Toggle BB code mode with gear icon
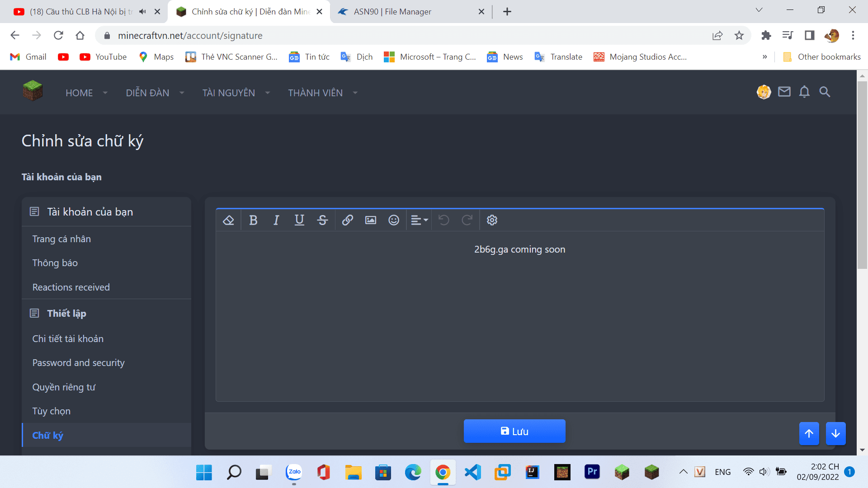Viewport: 868px width, 488px height. (492, 220)
